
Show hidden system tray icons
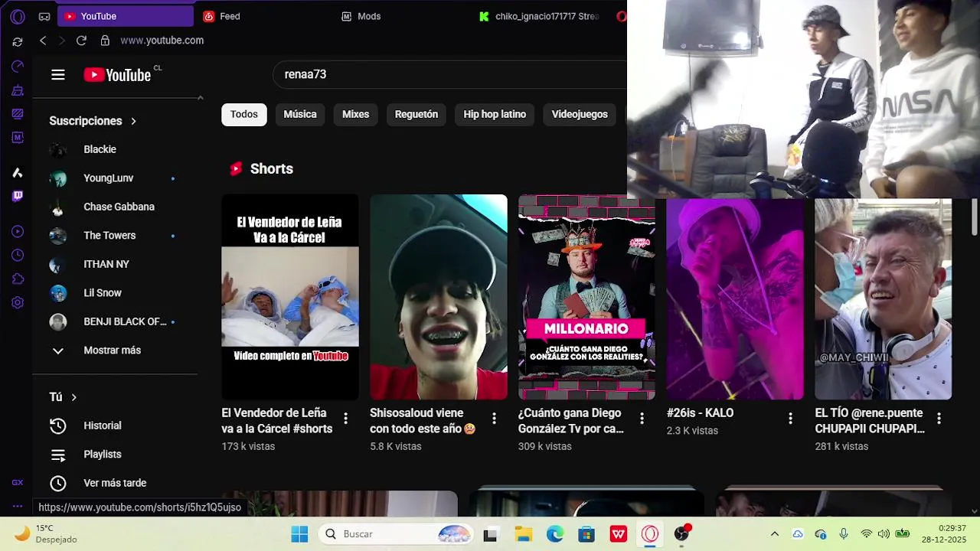point(774,534)
